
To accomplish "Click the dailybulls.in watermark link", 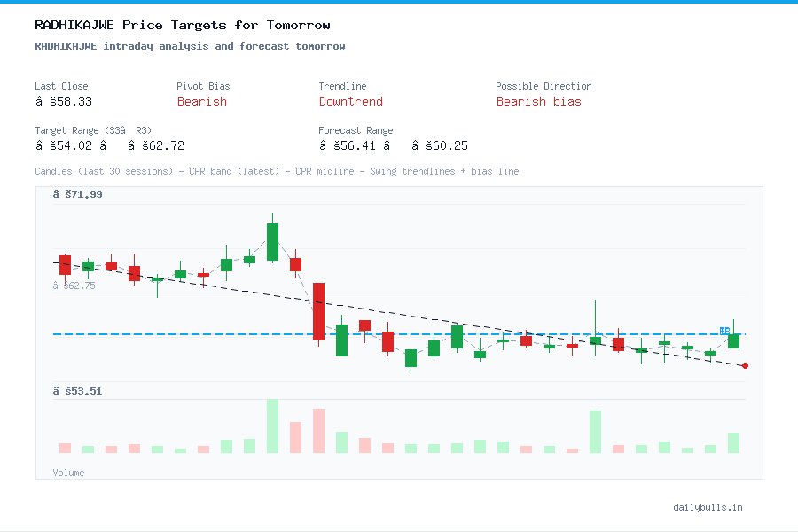I will (x=708, y=507).
